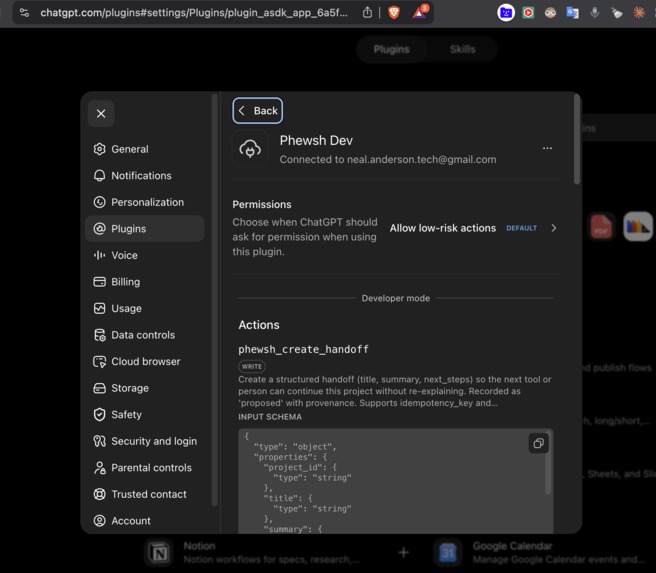Click the microphone extension icon
This screenshot has height=573, width=656.
pyautogui.click(x=594, y=13)
